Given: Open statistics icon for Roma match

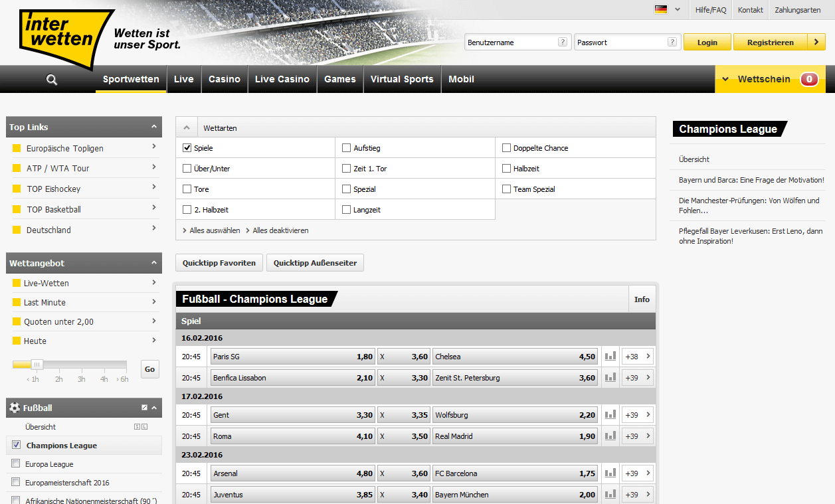Looking at the screenshot, I should (610, 436).
